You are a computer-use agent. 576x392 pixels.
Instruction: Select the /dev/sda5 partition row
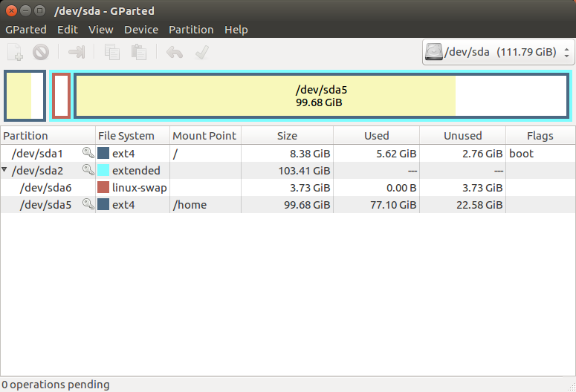pyautogui.click(x=288, y=204)
